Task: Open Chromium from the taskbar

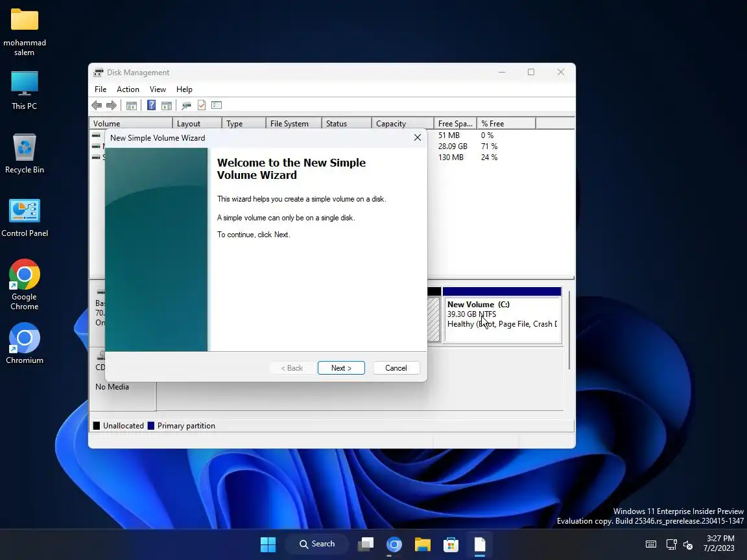Action: (394, 544)
